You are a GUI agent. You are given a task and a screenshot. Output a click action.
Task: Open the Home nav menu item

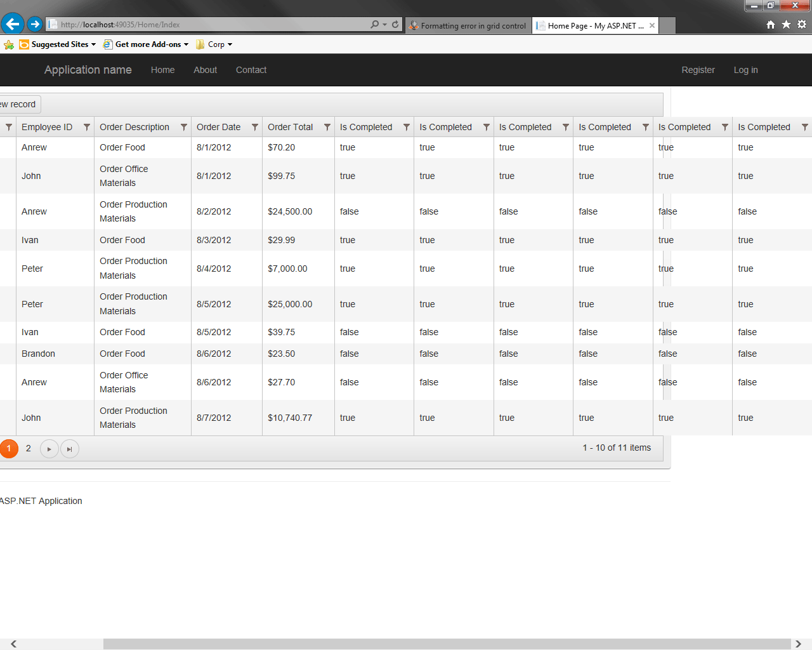pyautogui.click(x=163, y=70)
